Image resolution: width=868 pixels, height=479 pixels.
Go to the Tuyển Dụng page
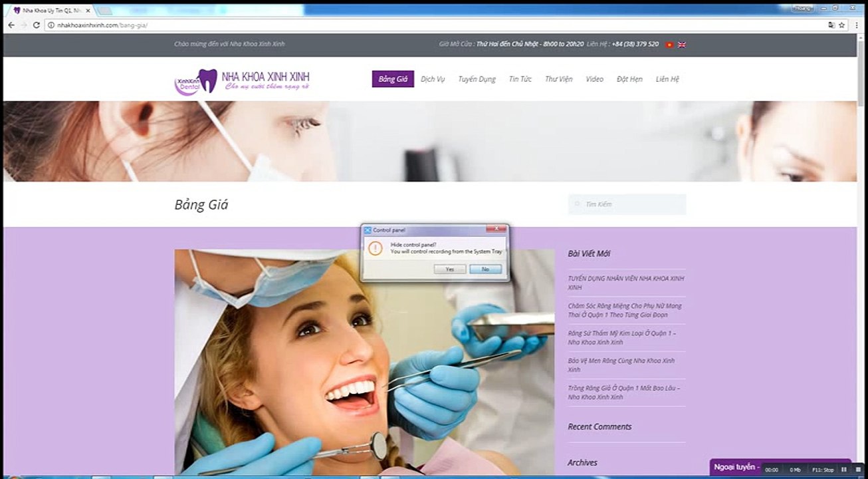click(477, 79)
